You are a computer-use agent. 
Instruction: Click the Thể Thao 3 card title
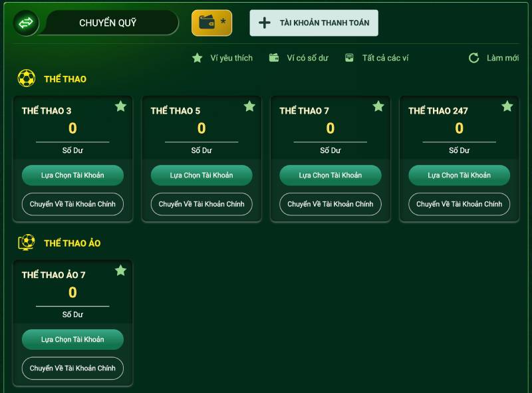[47, 110]
